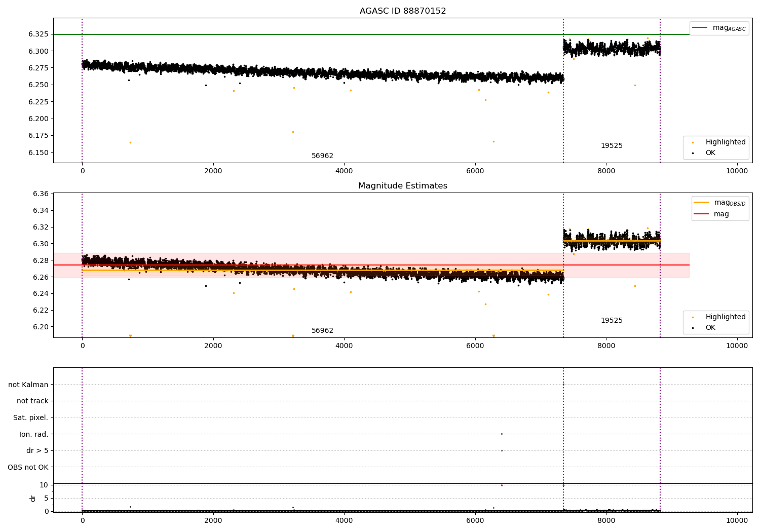Click y-tick '6.32' on Magnitude Estimates plot

coord(41,227)
